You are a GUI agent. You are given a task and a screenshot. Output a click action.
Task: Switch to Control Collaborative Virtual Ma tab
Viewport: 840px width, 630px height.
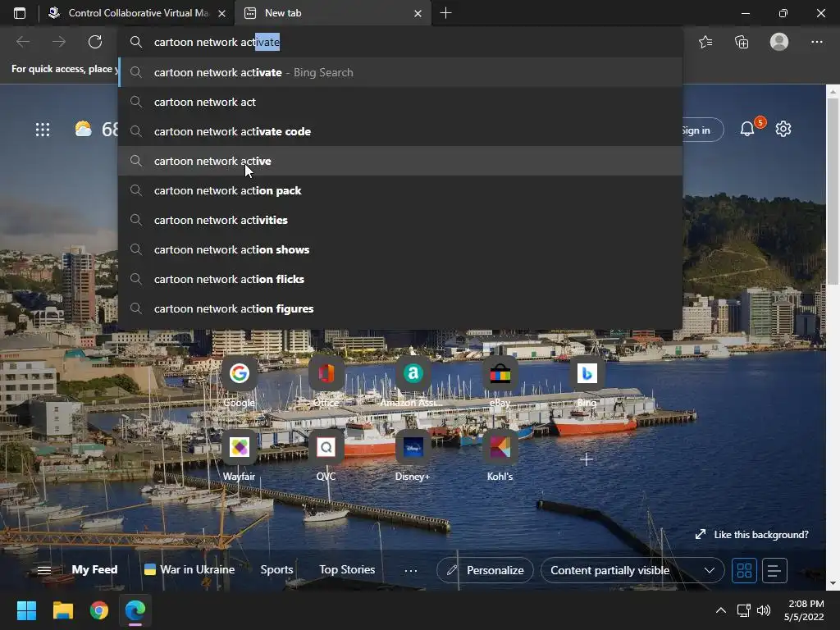(x=137, y=13)
